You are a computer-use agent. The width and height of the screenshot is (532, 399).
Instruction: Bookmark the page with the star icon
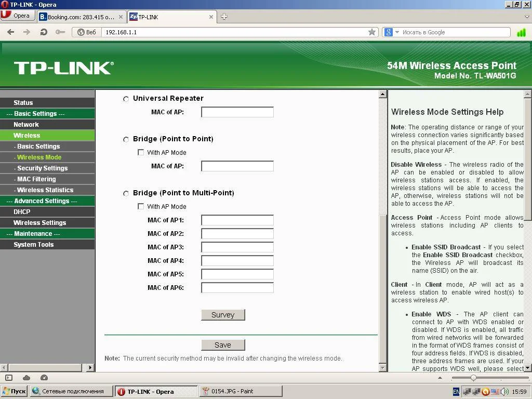[372, 32]
